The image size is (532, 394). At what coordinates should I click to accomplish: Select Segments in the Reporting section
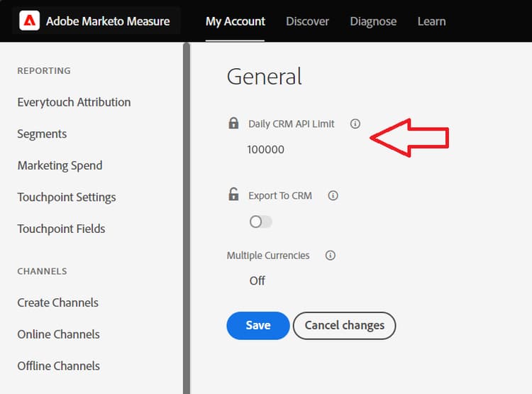pyautogui.click(x=42, y=134)
